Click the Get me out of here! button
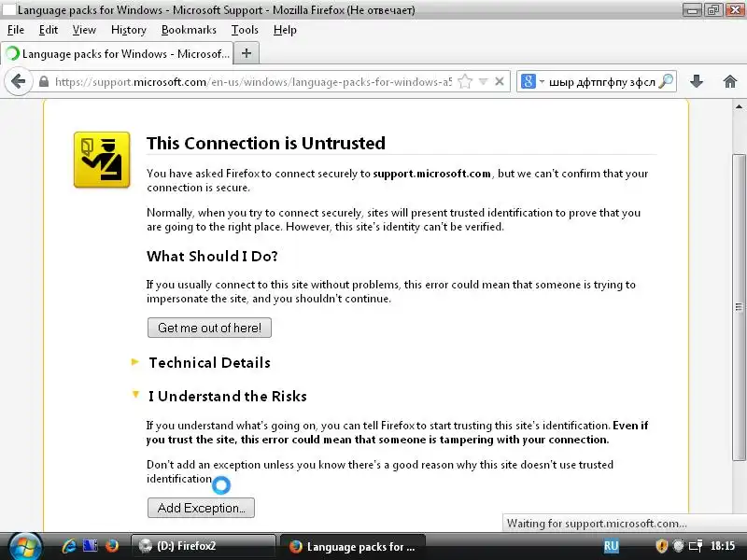747x560 pixels. pyautogui.click(x=209, y=328)
